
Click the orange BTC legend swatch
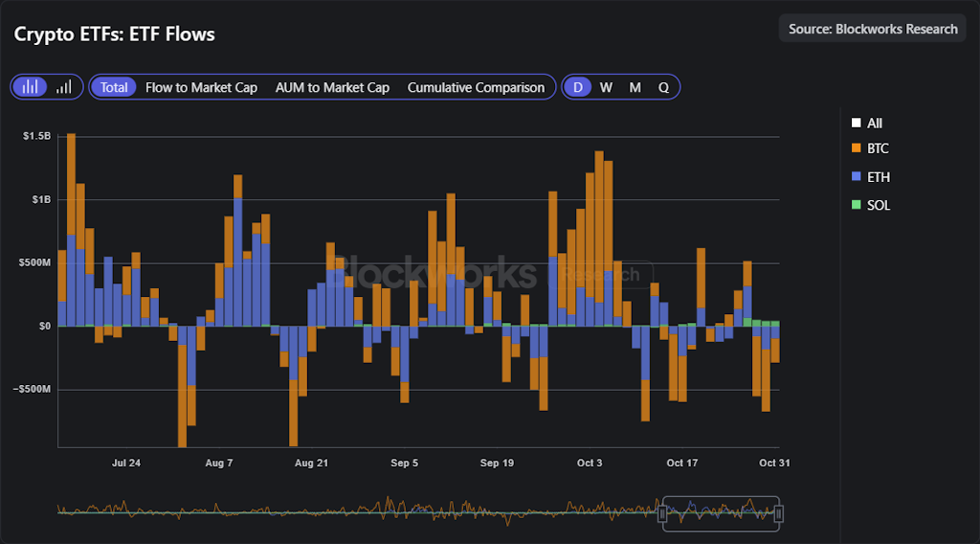(856, 148)
